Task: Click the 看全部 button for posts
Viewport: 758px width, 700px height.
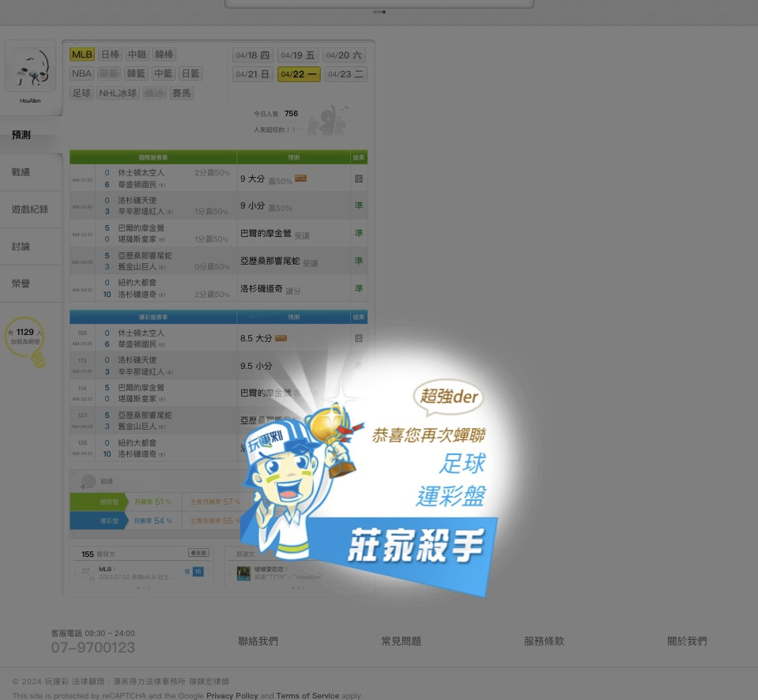Action: coord(198,553)
